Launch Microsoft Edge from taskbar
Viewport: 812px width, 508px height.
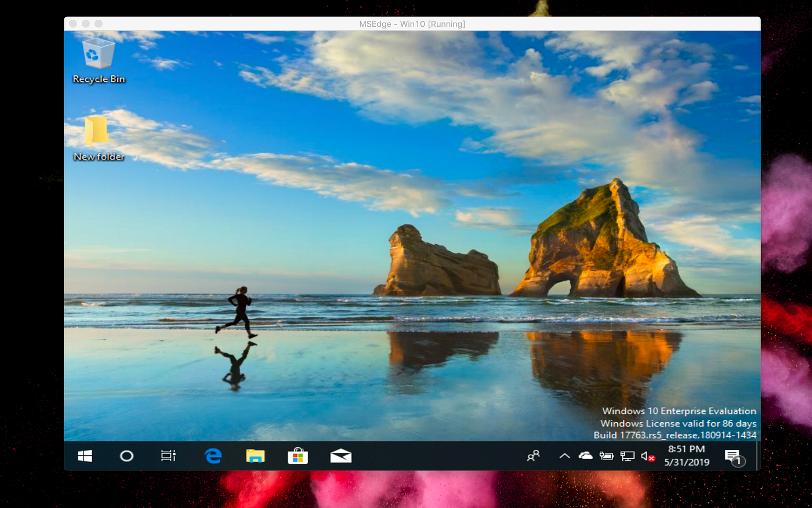coord(213,456)
